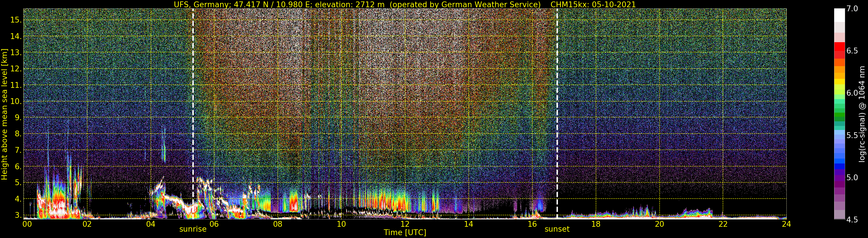
Task: Select the 'sunset' label below the axis
Action: click(557, 229)
